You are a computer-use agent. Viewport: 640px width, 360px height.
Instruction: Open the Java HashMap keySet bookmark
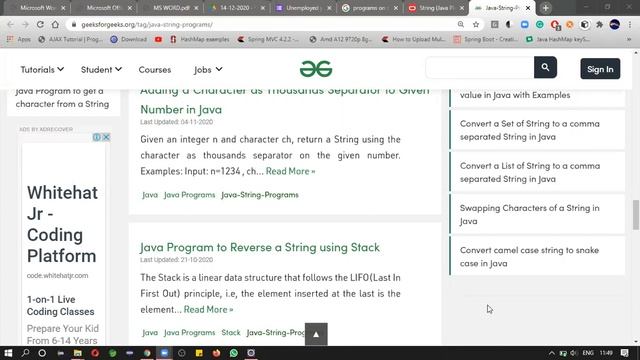[x=558, y=39]
